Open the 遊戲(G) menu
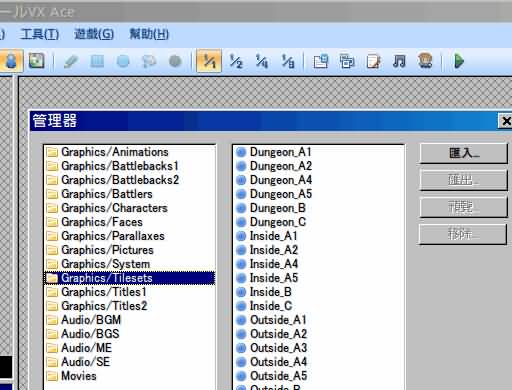The height and width of the screenshot is (390, 512). pyautogui.click(x=94, y=34)
